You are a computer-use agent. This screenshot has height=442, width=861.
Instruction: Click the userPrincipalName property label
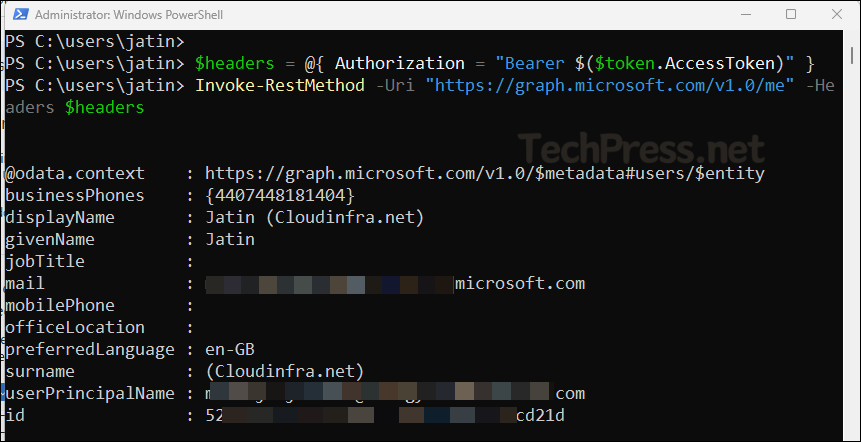(90, 394)
